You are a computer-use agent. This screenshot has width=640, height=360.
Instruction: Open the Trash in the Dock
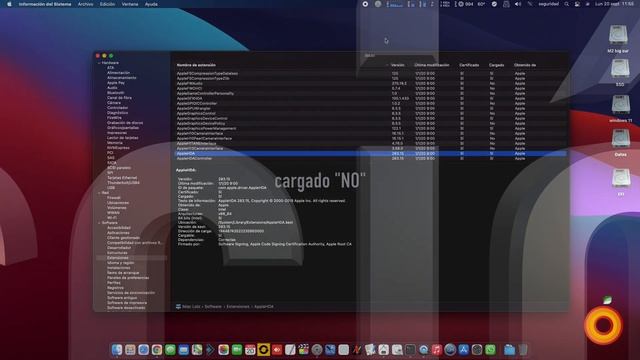pyautogui.click(x=523, y=350)
